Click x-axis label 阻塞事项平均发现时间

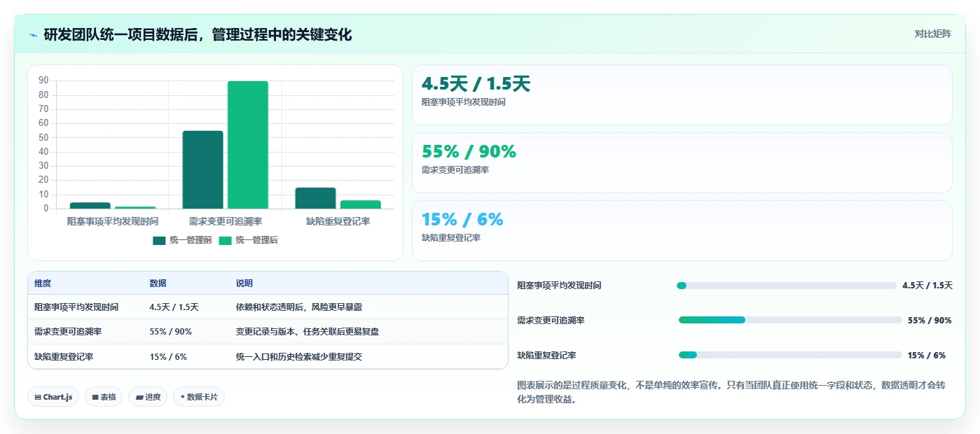pos(112,221)
